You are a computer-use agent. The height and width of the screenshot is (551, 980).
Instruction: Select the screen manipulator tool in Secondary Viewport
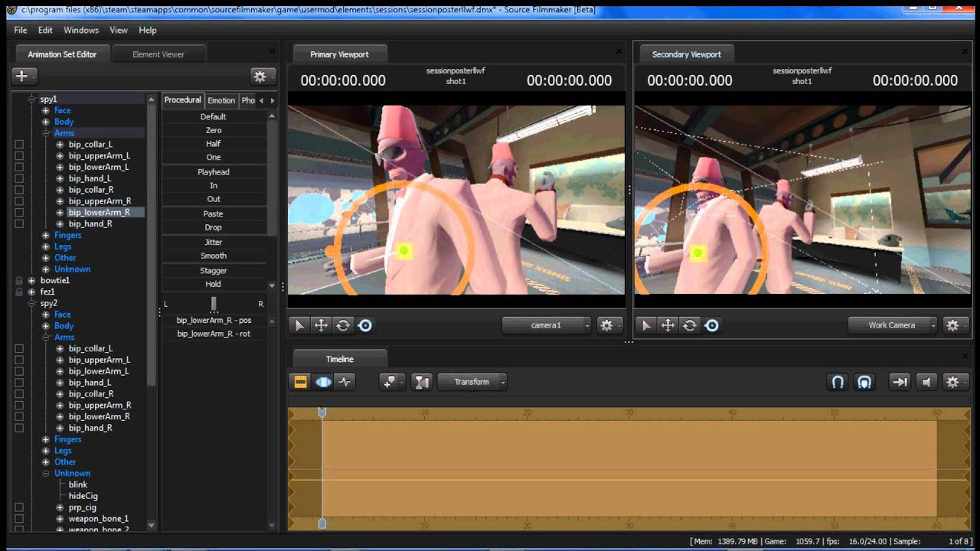(x=711, y=325)
